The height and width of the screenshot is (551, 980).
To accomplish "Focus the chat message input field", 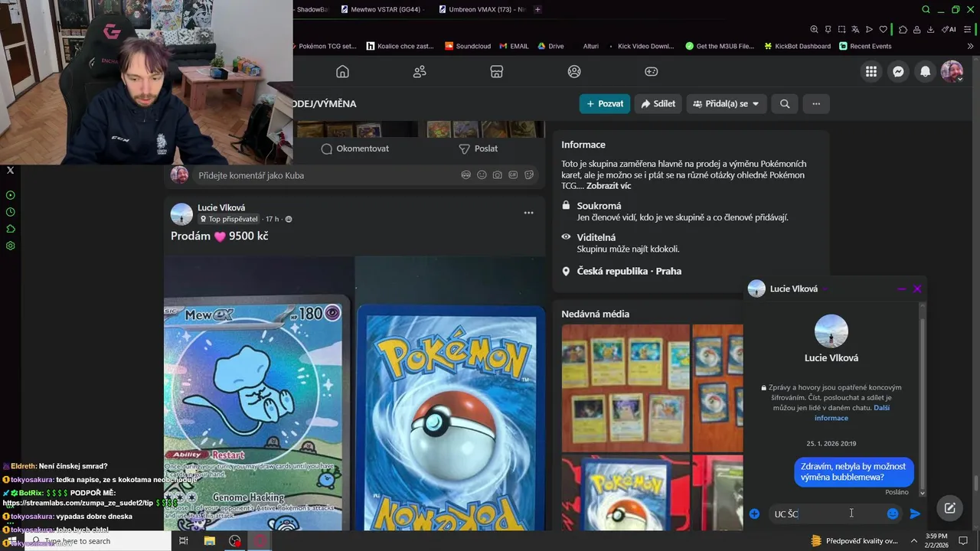I will coord(825,514).
